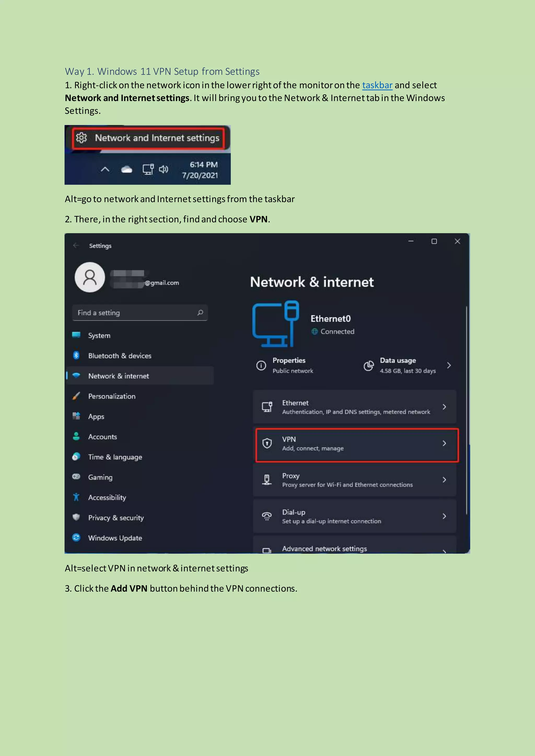This screenshot has height=756, width=535.
Task: Open Time & language sidebar item
Action: tap(140, 457)
